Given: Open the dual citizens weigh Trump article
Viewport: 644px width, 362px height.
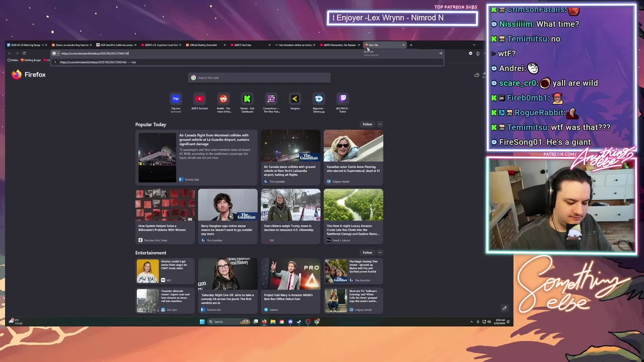Looking at the screenshot, I should 290,216.
